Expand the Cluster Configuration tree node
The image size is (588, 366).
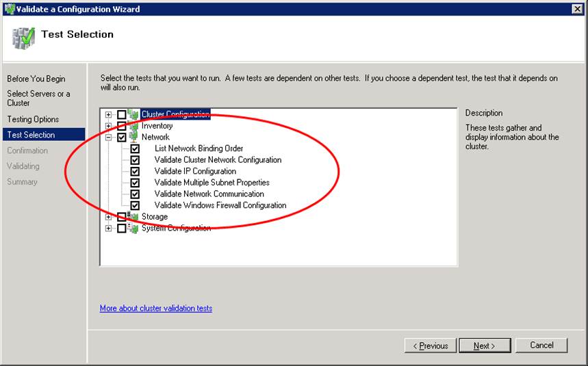click(x=108, y=115)
